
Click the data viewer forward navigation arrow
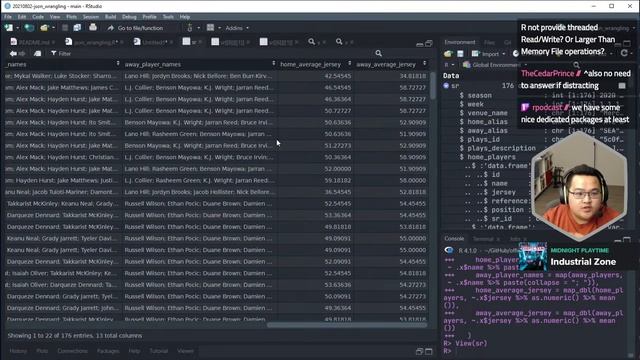[x=22, y=53]
